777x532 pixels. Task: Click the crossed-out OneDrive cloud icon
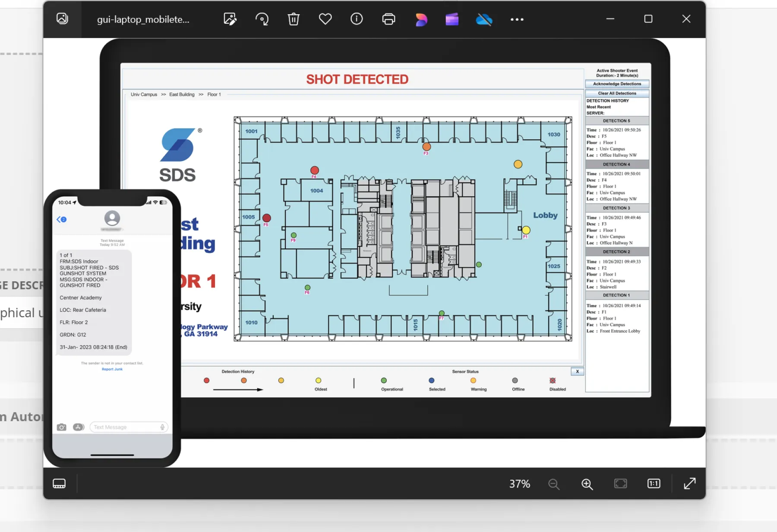(x=484, y=19)
